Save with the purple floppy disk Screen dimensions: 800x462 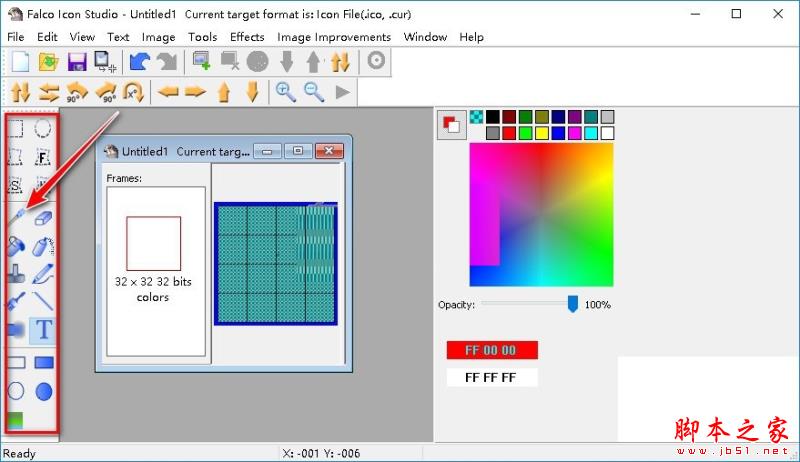click(x=77, y=62)
